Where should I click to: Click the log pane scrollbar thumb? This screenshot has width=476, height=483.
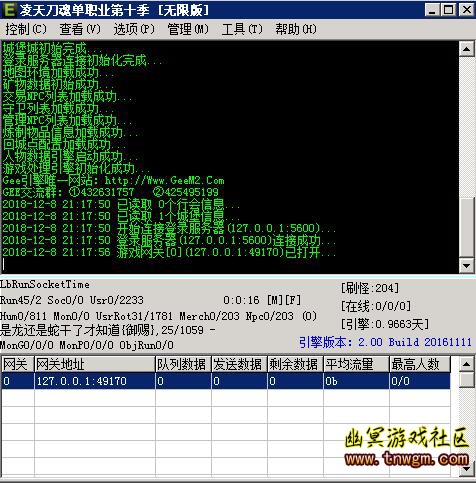pyautogui.click(x=466, y=227)
